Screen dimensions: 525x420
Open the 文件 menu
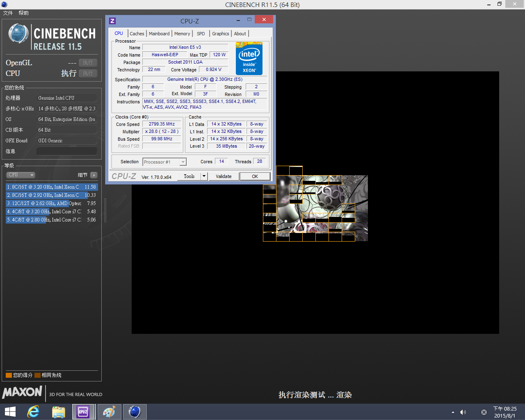click(8, 13)
